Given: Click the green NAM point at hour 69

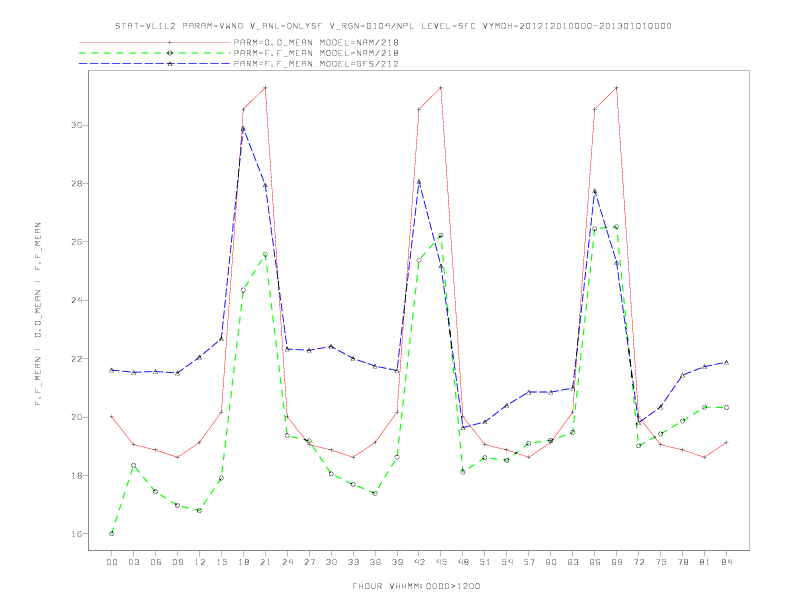Looking at the screenshot, I should click(617, 227).
